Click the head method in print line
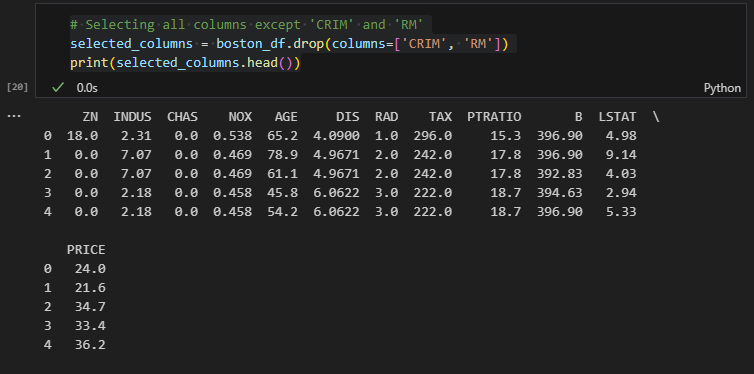This screenshot has height=374, width=754. pos(263,63)
